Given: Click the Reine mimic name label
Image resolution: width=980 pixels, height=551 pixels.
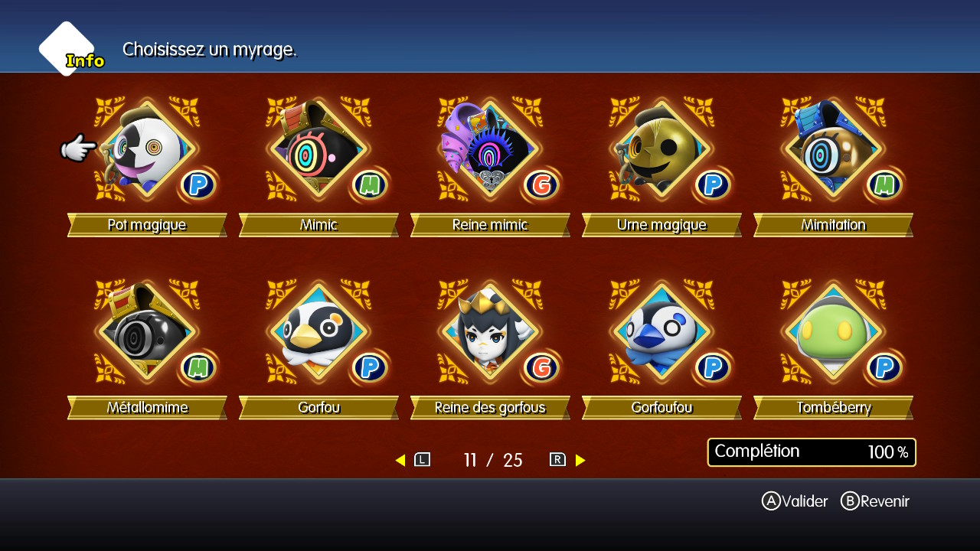Looking at the screenshot, I should click(490, 225).
